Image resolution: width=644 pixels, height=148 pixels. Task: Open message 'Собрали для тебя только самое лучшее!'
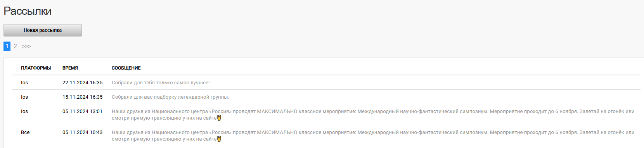coord(161,83)
